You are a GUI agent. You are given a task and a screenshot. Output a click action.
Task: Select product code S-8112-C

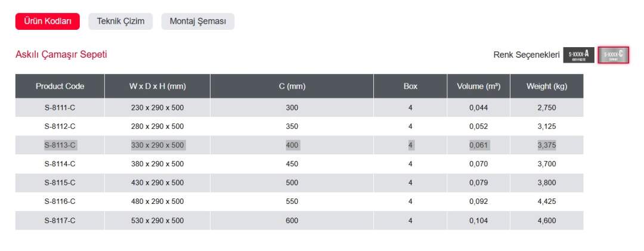click(60, 126)
